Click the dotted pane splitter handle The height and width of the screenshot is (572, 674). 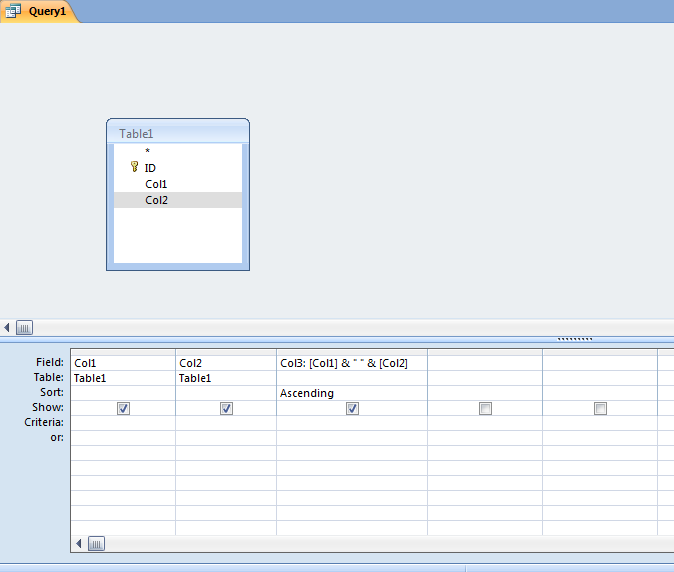[x=575, y=339]
